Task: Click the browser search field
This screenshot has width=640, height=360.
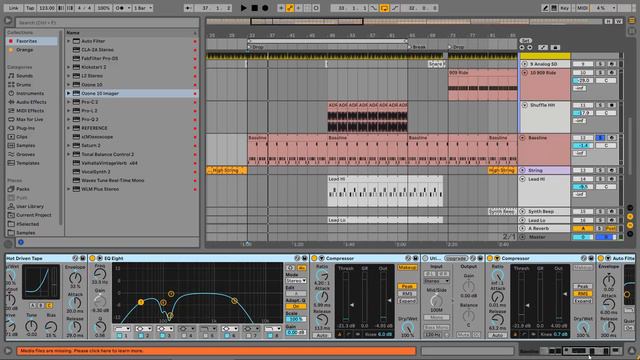Action: (107, 22)
